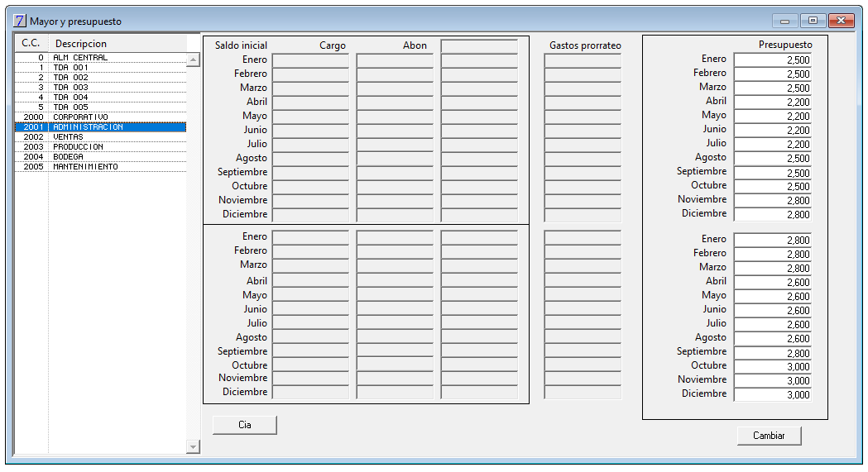Click second-year Junio Presupuesto field
The image size is (868, 472).
[772, 311]
